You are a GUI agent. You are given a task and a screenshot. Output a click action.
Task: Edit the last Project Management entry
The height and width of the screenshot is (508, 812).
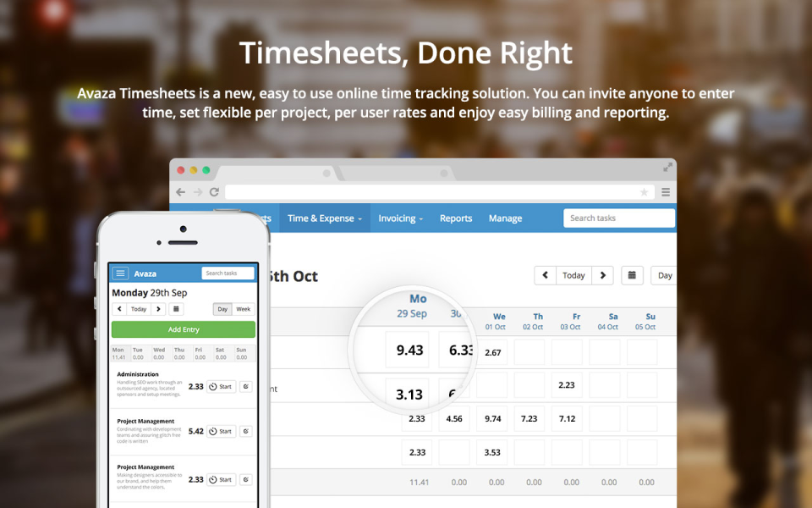pyautogui.click(x=246, y=480)
